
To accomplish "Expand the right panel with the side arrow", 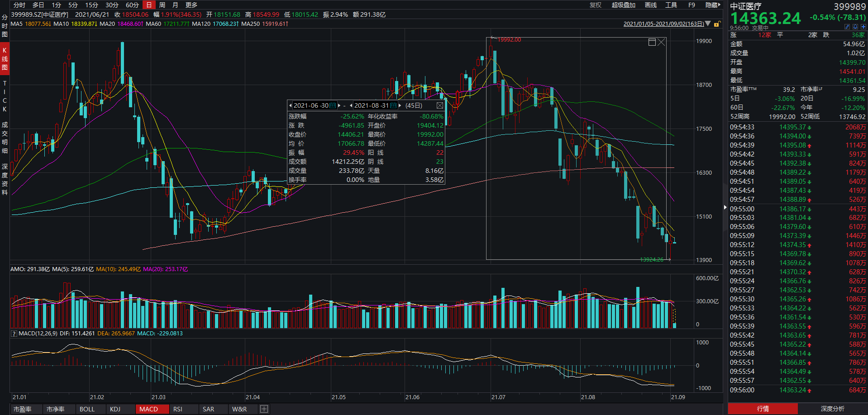I will coord(725,207).
